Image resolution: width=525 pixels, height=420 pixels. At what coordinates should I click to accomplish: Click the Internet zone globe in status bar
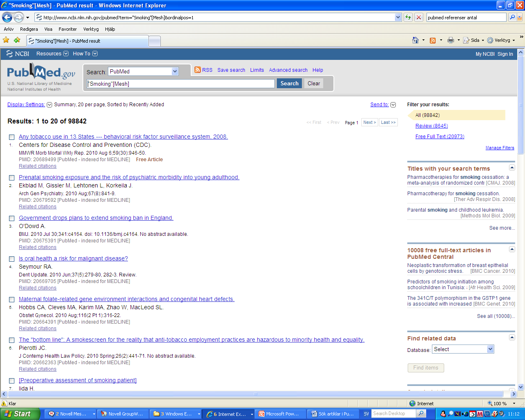click(x=413, y=404)
